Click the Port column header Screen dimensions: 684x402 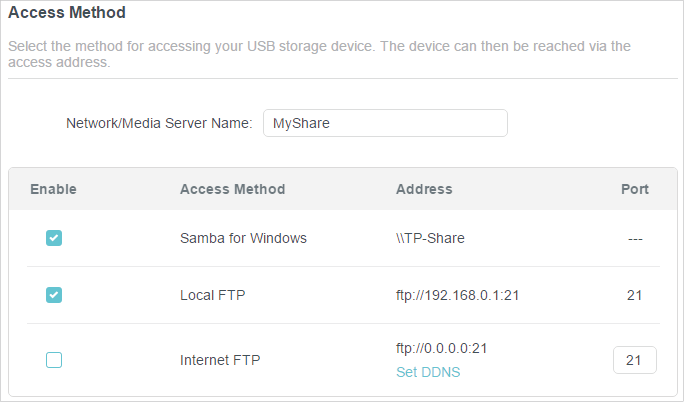click(635, 189)
